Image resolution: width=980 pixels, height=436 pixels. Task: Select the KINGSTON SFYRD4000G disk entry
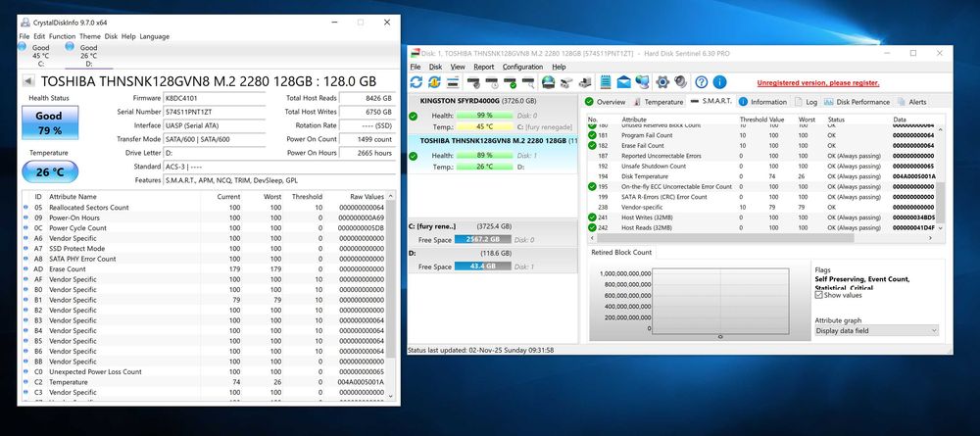[x=492, y=115]
